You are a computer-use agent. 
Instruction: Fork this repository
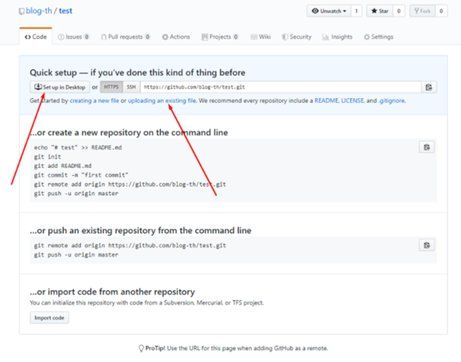(x=422, y=11)
